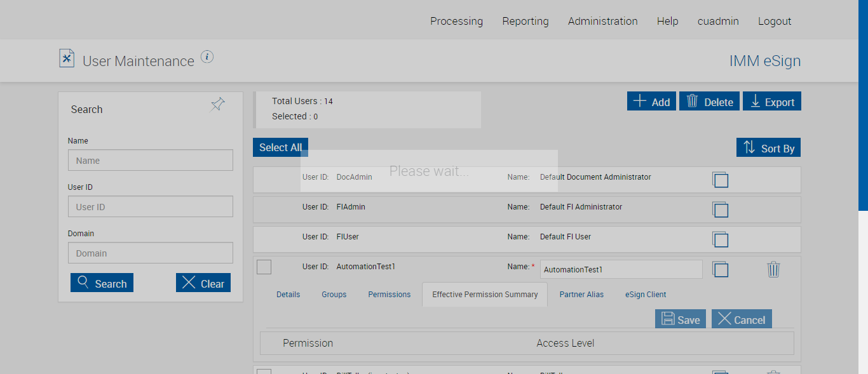Click the User Maintenance page tools icon
868x374 pixels.
point(67,58)
